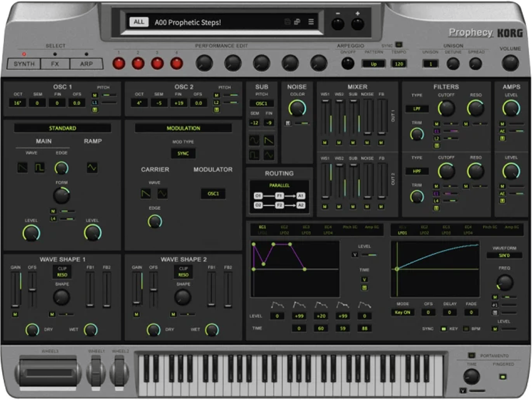
Task: Select EG2 tab in left modulation panel
Action: click(284, 227)
